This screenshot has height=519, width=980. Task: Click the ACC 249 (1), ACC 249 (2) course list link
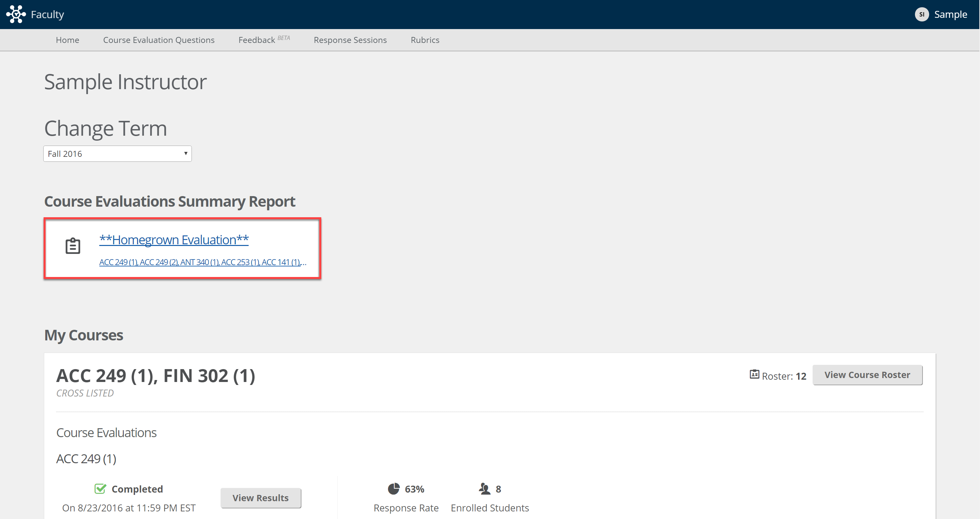pos(203,262)
